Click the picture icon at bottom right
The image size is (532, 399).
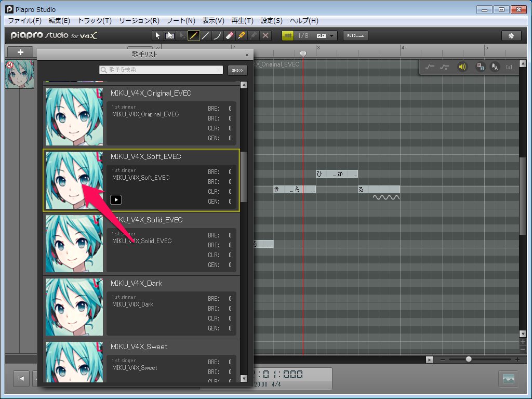508,379
